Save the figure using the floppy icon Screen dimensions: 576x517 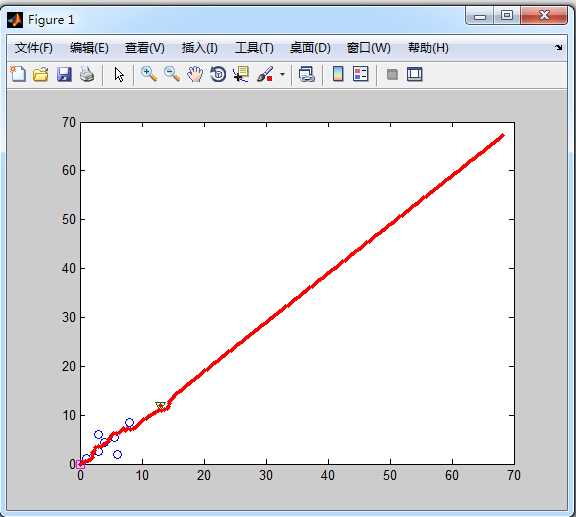(x=64, y=74)
